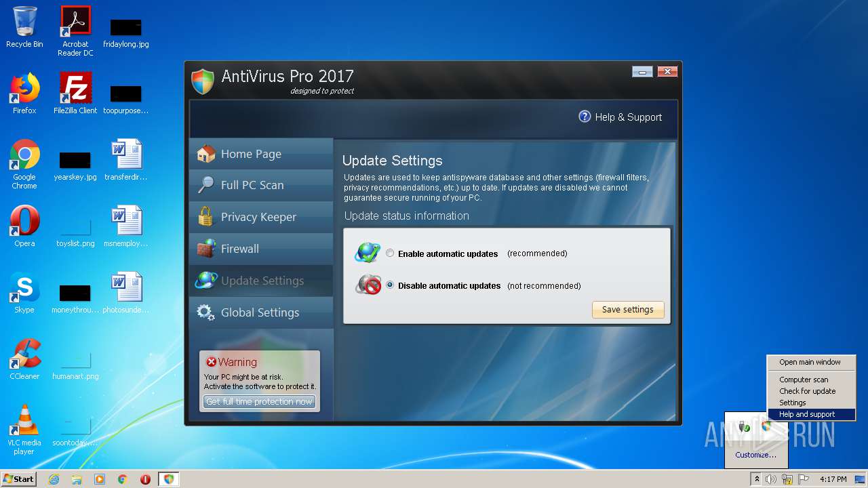Open Windows Explorer from the taskbar

(77, 479)
